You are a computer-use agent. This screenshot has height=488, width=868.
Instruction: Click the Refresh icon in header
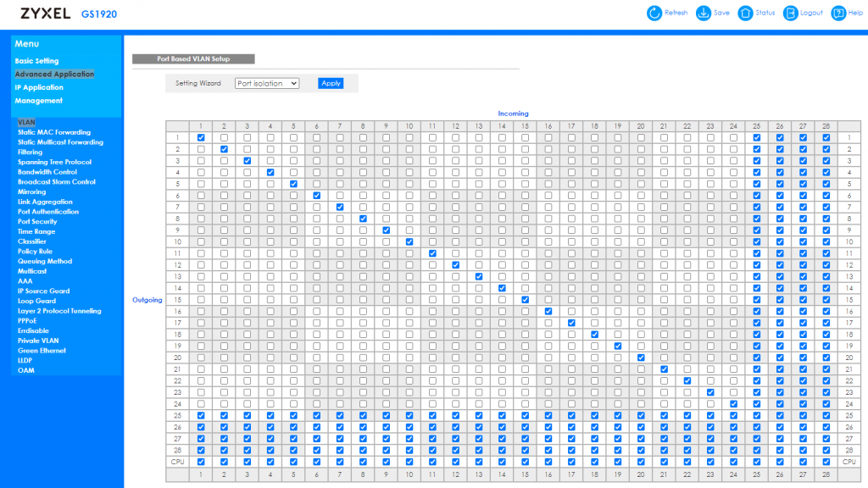click(654, 13)
